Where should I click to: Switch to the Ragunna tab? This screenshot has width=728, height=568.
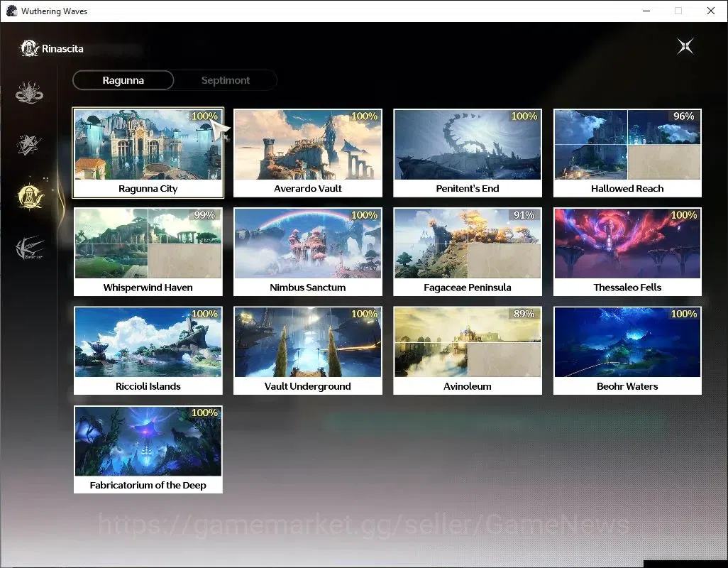point(123,80)
